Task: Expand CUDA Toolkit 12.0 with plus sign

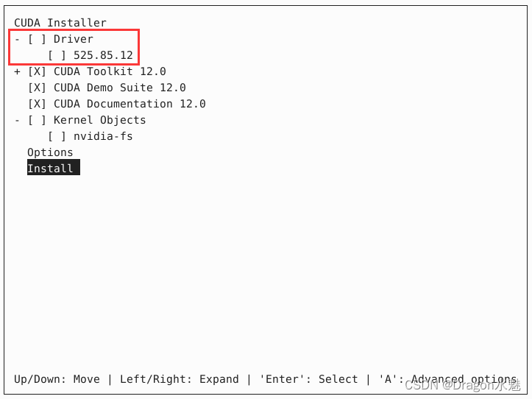Action: tap(17, 71)
